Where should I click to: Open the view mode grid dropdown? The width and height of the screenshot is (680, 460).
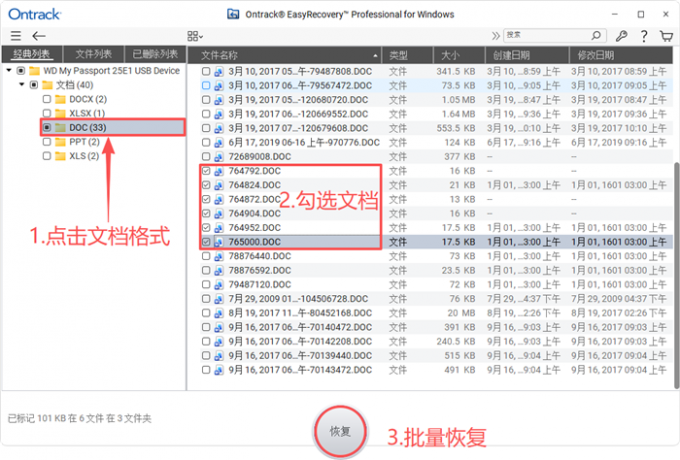click(x=195, y=36)
